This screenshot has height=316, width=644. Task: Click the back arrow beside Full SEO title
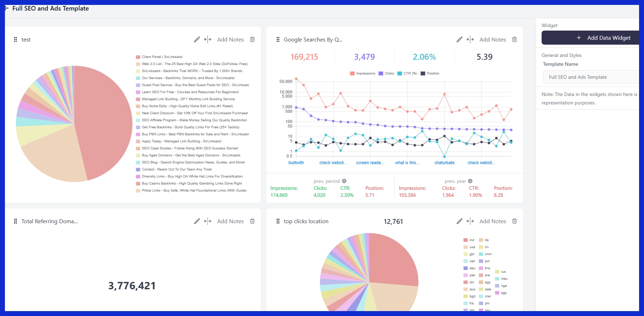pos(7,8)
